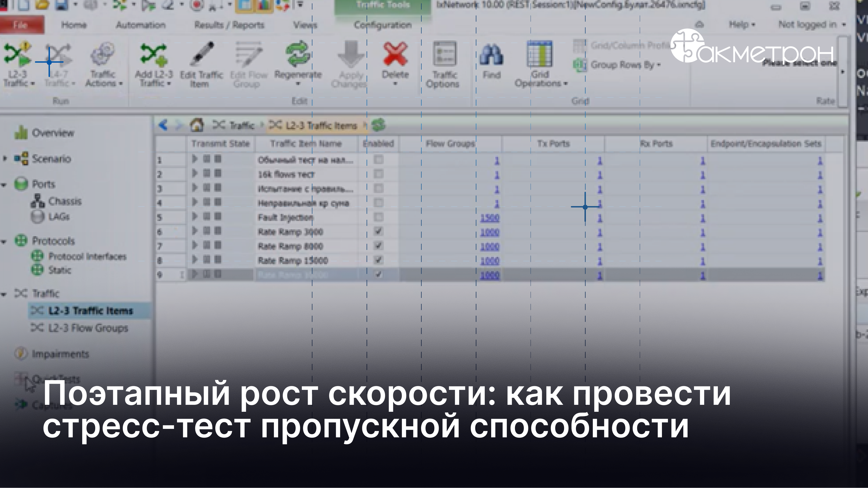Toggle Enabled checkbox in row 4
Viewport: 868px width, 488px height.
378,203
